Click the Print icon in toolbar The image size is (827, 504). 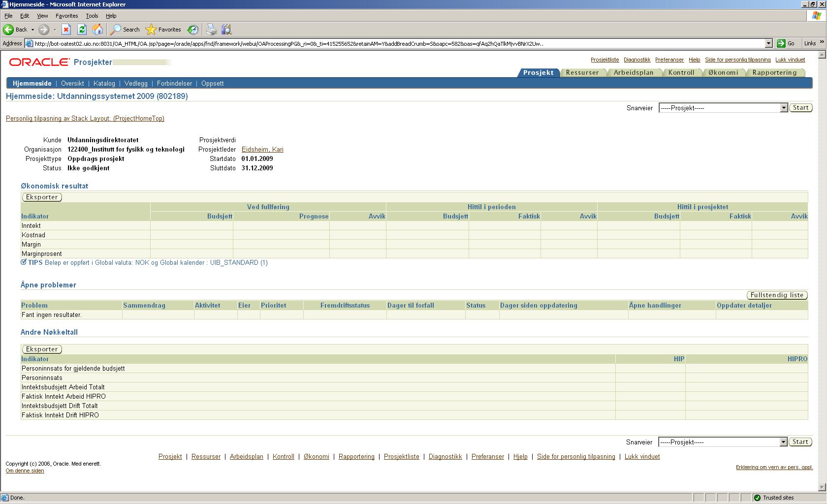point(211,30)
